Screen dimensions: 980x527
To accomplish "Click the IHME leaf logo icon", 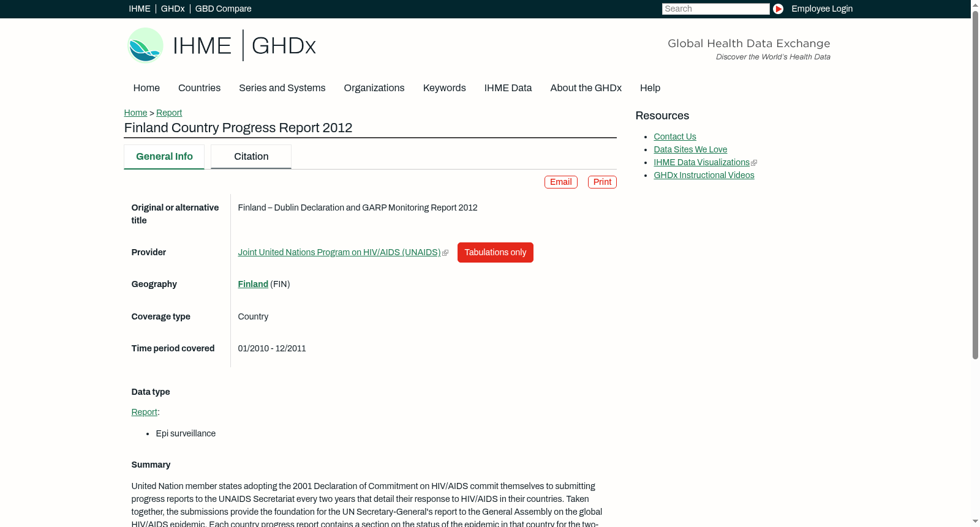I will click(145, 45).
